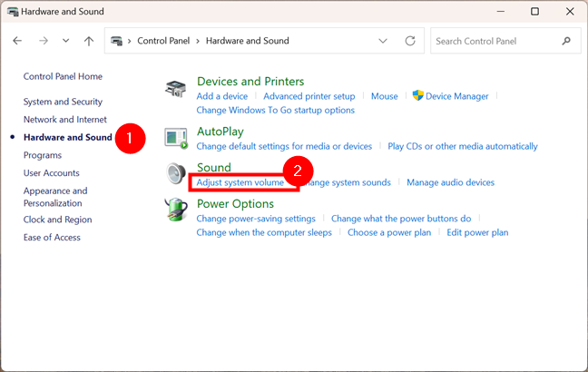
Task: Open Control Panel Home
Action: point(63,76)
